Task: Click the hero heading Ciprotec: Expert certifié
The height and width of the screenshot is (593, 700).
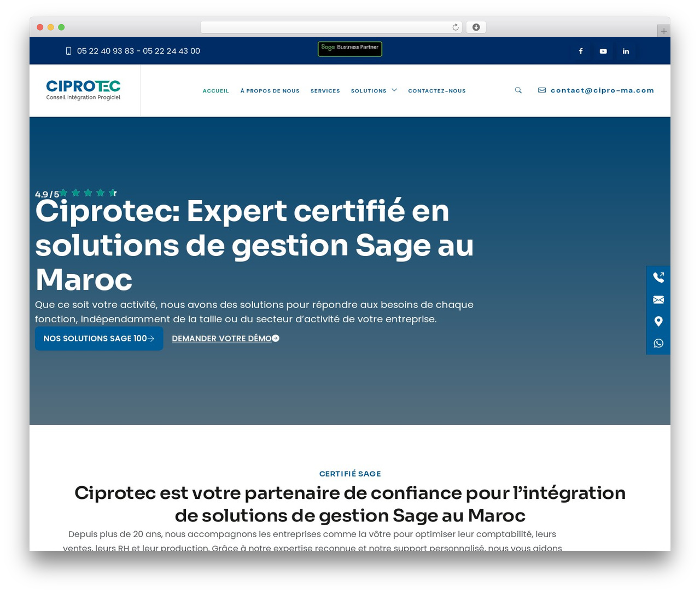Action: 254,245
